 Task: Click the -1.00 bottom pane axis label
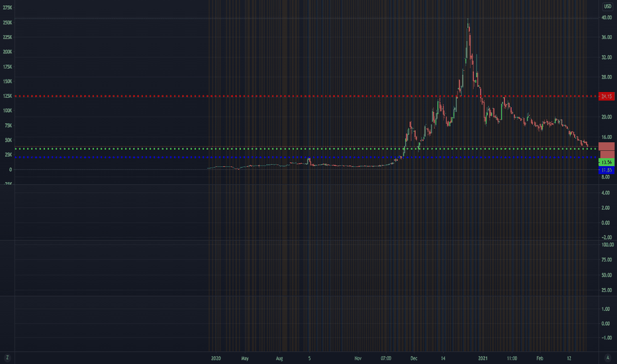(606, 338)
